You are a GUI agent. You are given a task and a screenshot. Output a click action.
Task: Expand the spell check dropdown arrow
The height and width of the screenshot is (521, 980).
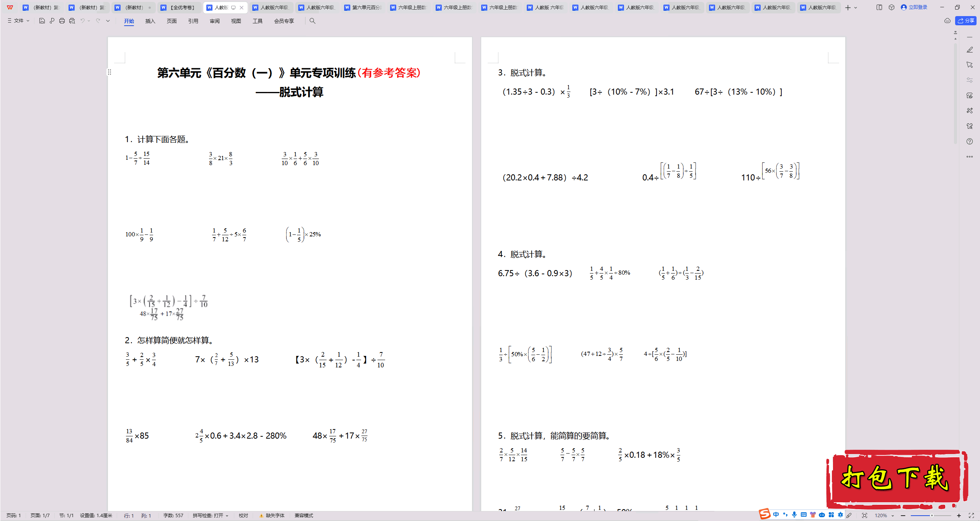tap(227, 516)
